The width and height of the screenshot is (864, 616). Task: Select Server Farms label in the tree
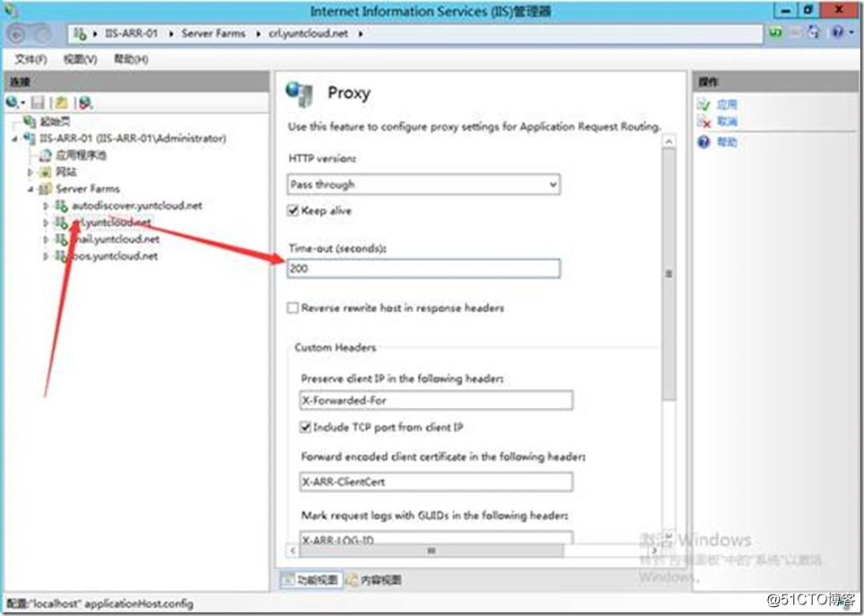pos(88,189)
